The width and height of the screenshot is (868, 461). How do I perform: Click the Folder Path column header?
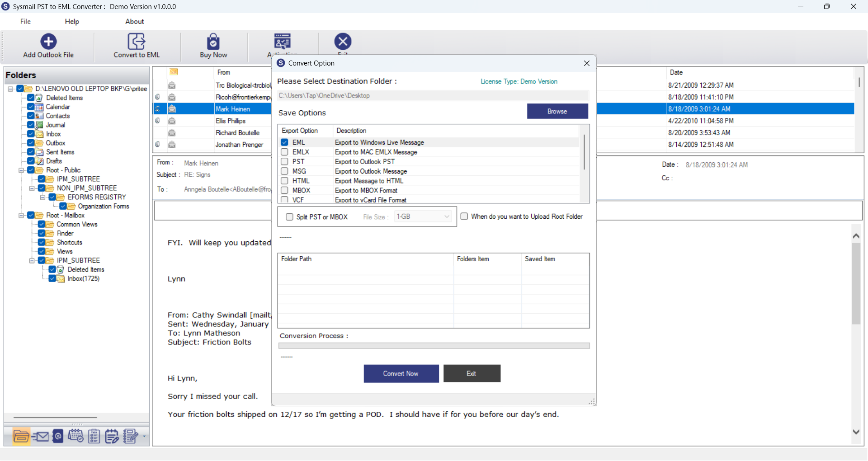(x=297, y=259)
